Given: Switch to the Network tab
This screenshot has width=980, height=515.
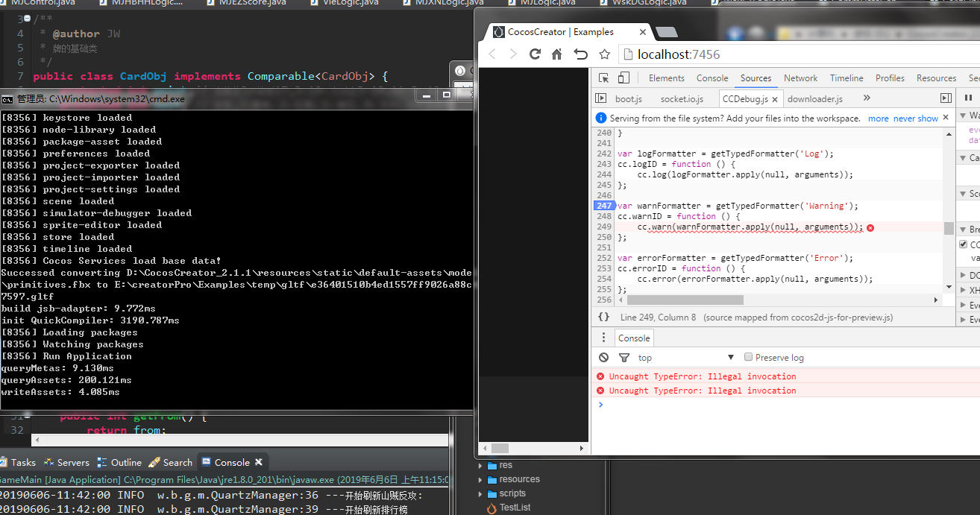Looking at the screenshot, I should (x=800, y=78).
